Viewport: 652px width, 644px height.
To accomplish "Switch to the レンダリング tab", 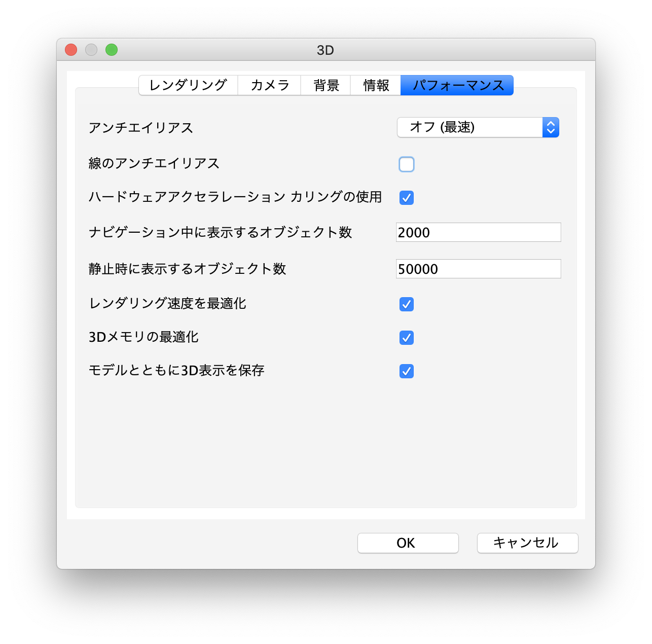I will [188, 85].
